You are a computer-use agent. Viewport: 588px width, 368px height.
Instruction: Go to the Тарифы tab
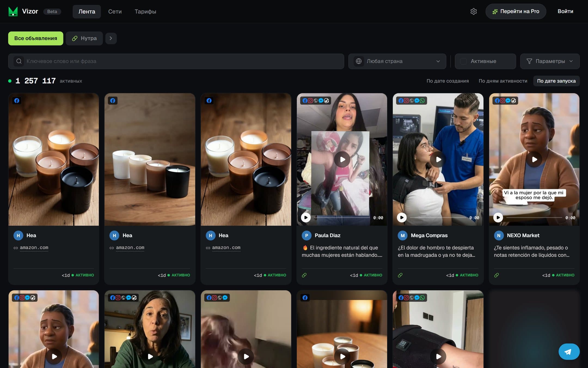[145, 11]
